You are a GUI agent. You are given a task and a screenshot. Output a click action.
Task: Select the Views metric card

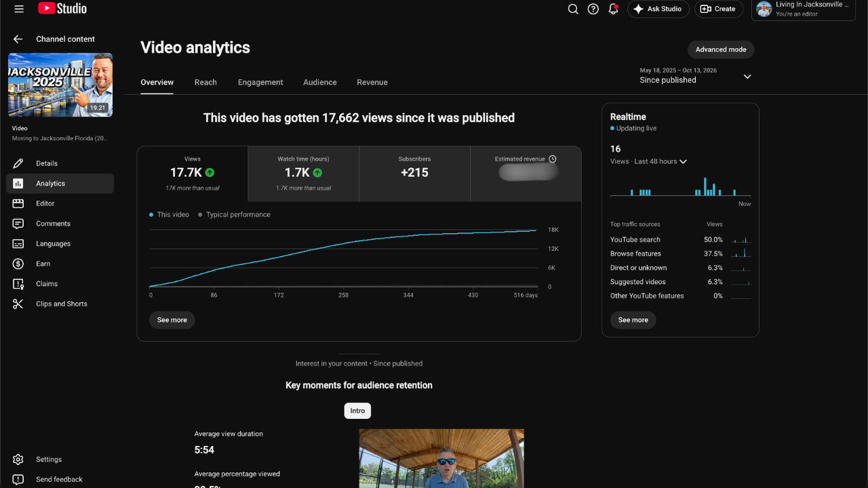click(193, 174)
